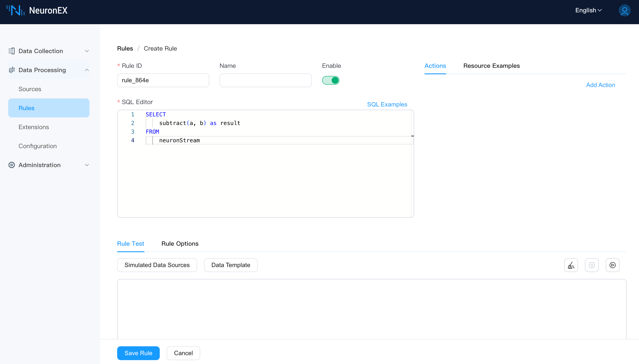This screenshot has height=364, width=639.
Task: Click the NeuronEX logo icon
Action: (x=15, y=10)
